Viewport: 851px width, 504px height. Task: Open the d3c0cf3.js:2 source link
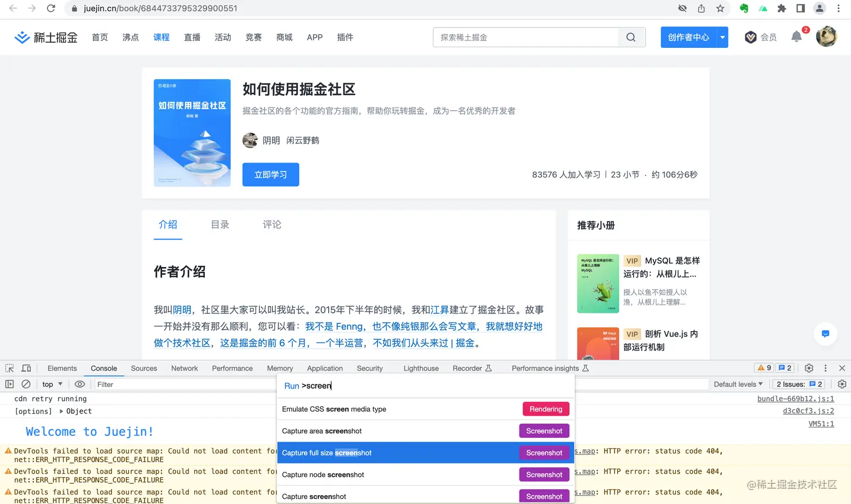point(808,411)
